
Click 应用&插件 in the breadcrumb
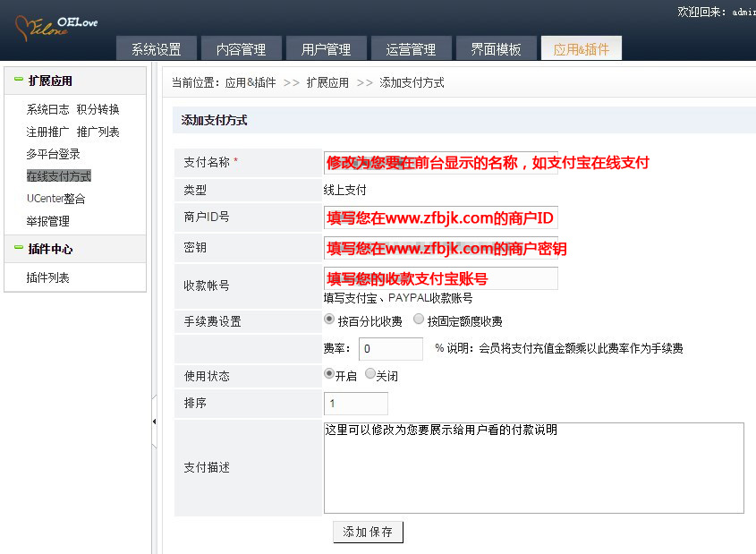click(251, 82)
